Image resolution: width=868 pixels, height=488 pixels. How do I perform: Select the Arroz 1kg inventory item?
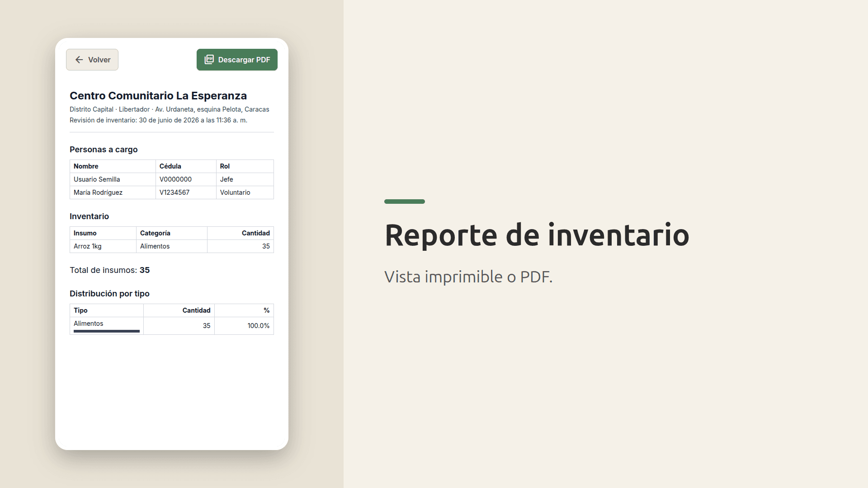point(88,246)
